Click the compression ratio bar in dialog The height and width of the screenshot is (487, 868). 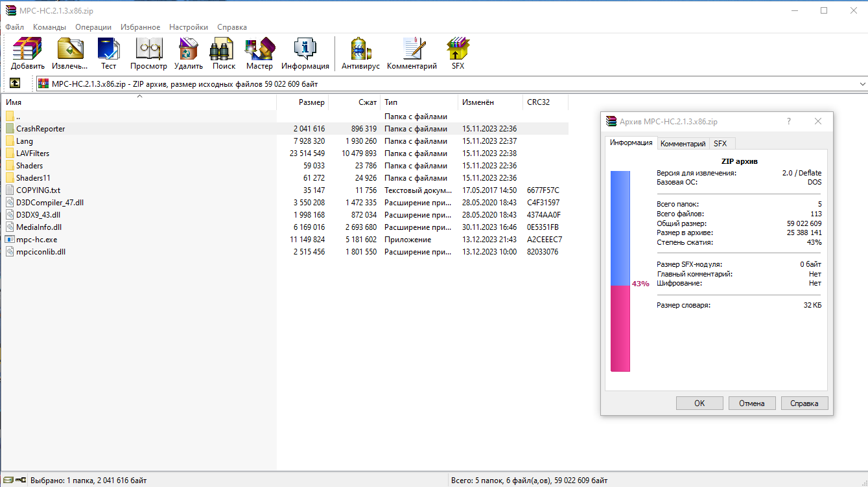[x=620, y=271]
